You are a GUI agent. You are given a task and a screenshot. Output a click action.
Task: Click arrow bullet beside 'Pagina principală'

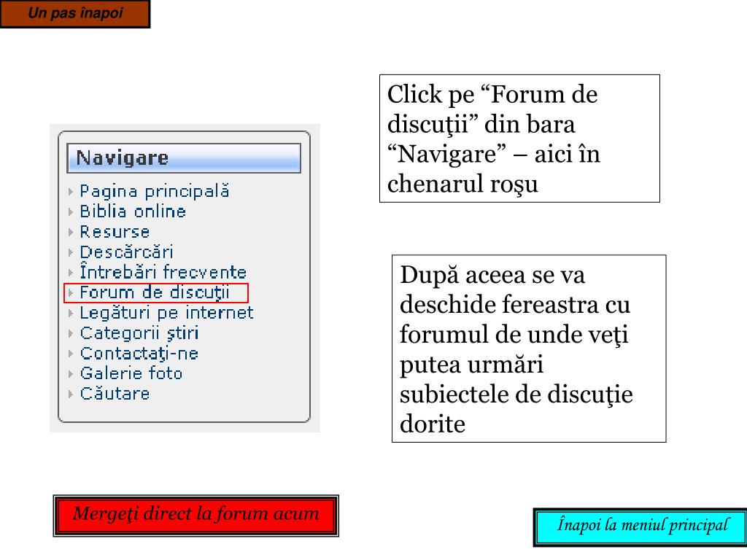point(71,192)
